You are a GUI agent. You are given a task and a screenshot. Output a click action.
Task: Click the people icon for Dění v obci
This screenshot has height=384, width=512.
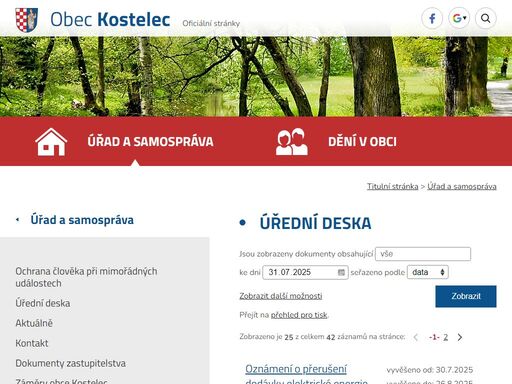(x=292, y=142)
